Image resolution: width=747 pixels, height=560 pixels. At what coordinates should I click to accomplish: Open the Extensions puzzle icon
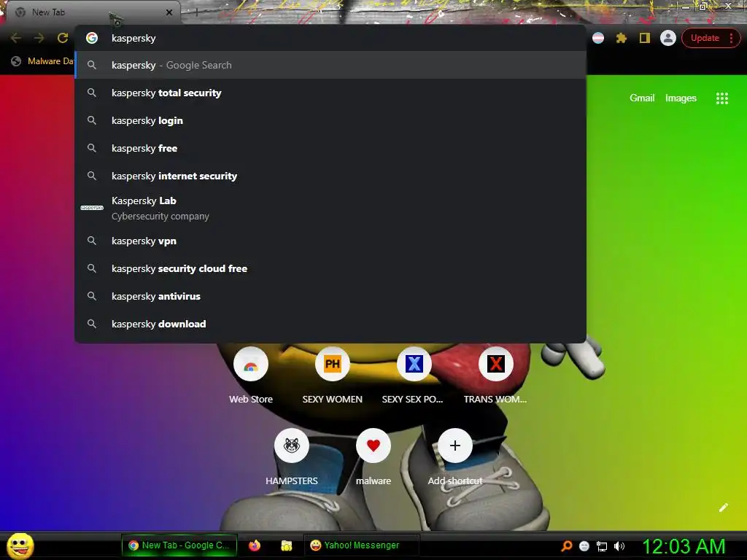(621, 38)
